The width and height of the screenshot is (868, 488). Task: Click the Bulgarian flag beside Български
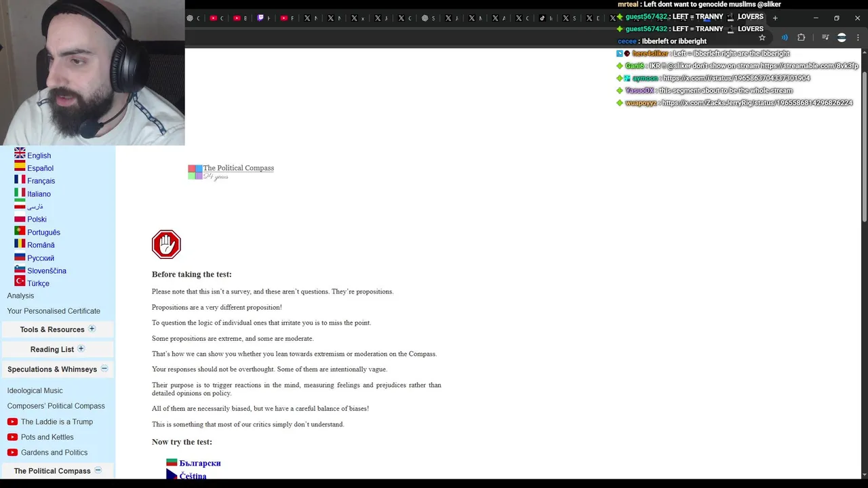click(172, 463)
